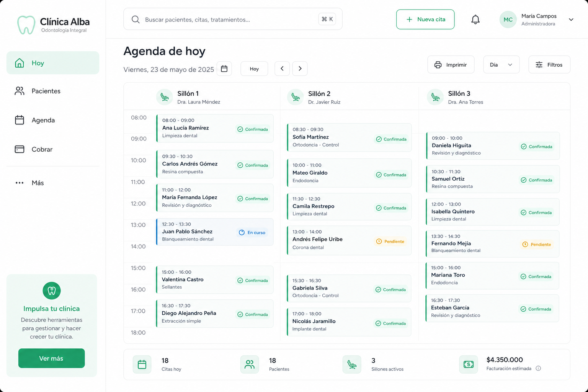Click the tooth icon in Impulsa tu clínica
This screenshot has width=588, height=392.
click(x=52, y=291)
